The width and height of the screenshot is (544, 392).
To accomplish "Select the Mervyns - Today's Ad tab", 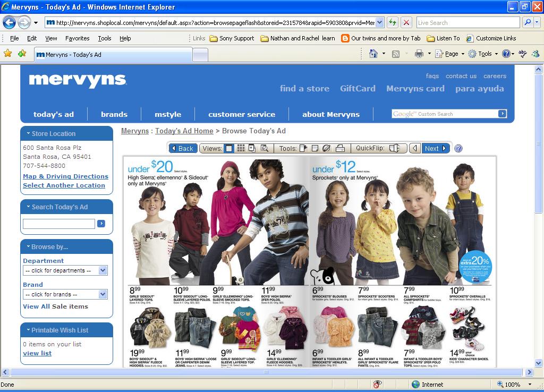I will [113, 55].
